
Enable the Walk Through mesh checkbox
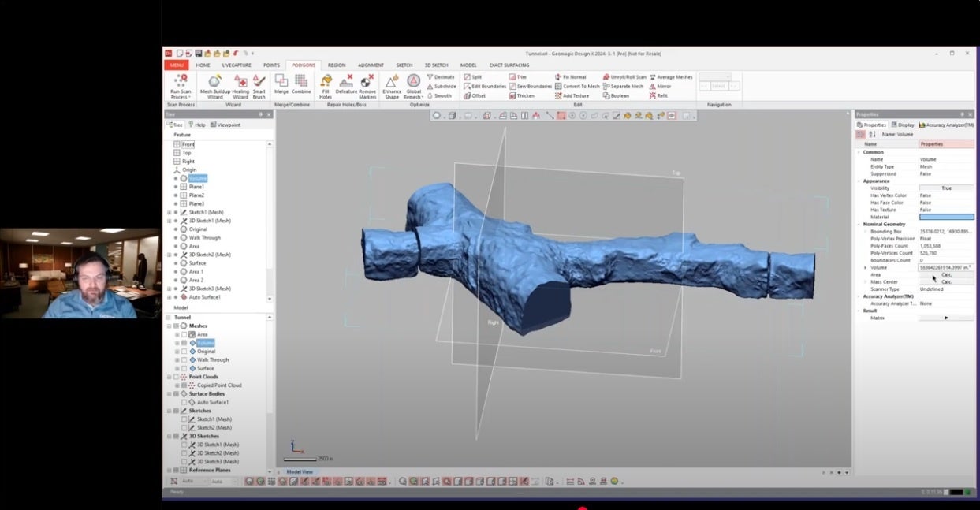coord(184,360)
